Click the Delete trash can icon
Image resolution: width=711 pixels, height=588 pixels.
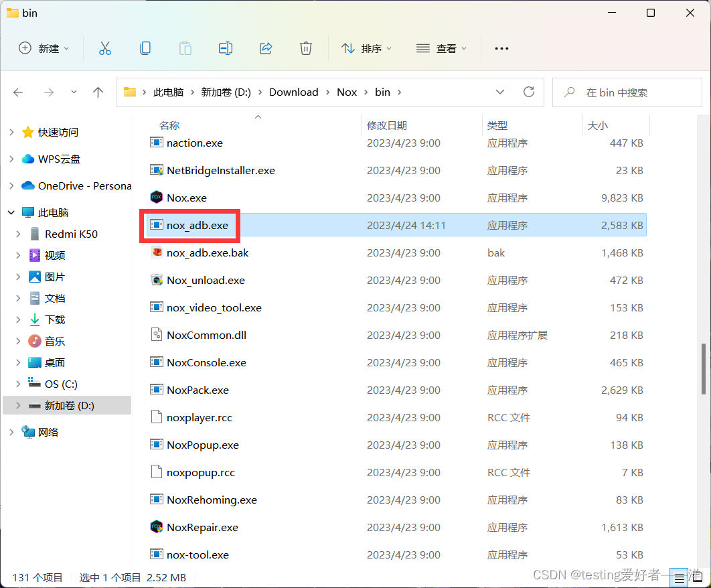click(306, 48)
